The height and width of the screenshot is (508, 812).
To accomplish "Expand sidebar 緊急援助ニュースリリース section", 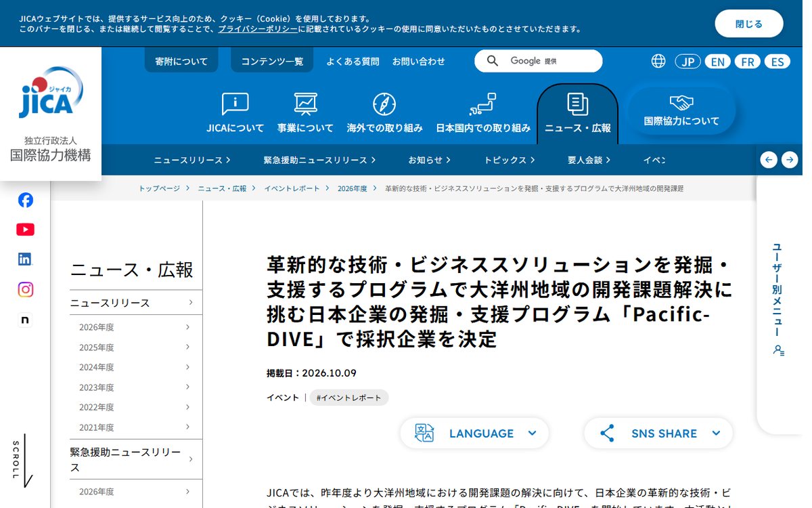I will pos(135,459).
